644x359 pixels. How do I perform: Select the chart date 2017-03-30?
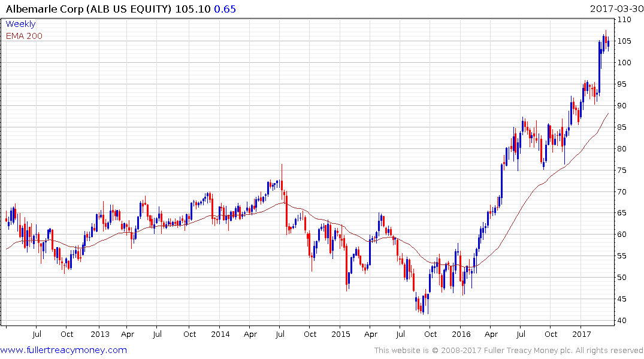(616, 9)
